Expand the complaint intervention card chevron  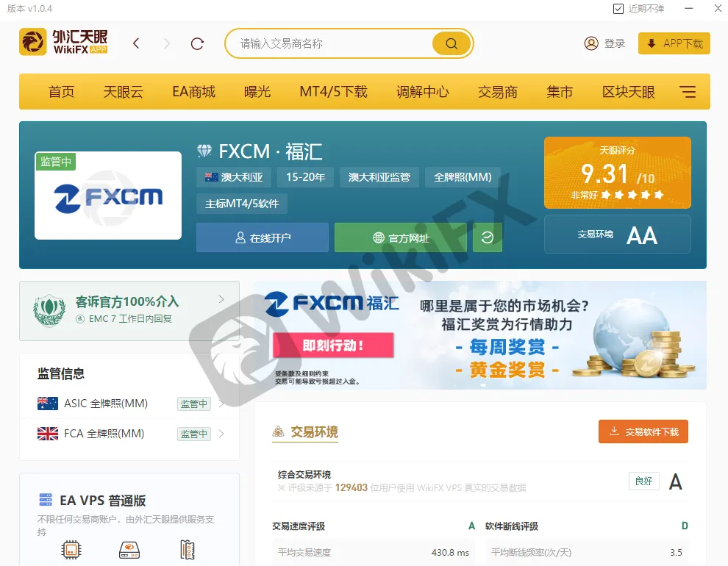[x=221, y=299]
